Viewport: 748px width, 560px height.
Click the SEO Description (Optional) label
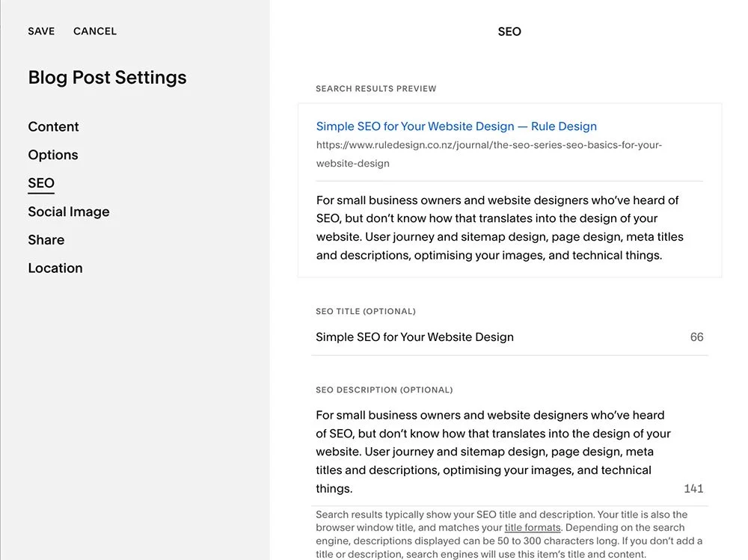pyautogui.click(x=384, y=390)
